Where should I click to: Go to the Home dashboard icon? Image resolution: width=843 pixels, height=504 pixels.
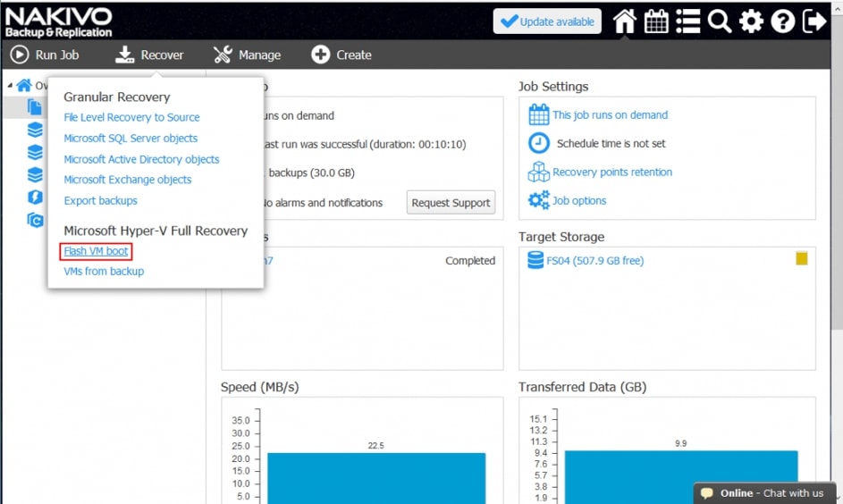point(625,21)
